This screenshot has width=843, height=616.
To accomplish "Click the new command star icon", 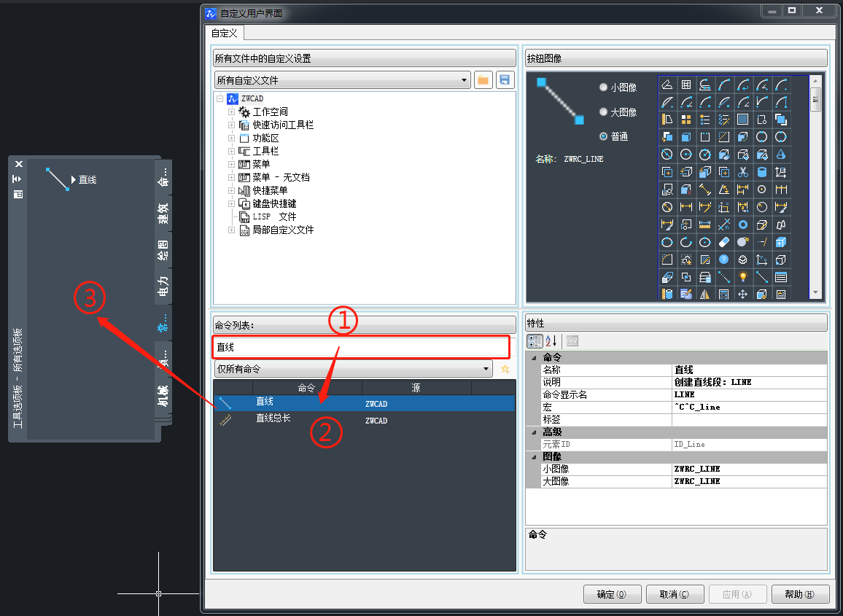I will (x=505, y=370).
